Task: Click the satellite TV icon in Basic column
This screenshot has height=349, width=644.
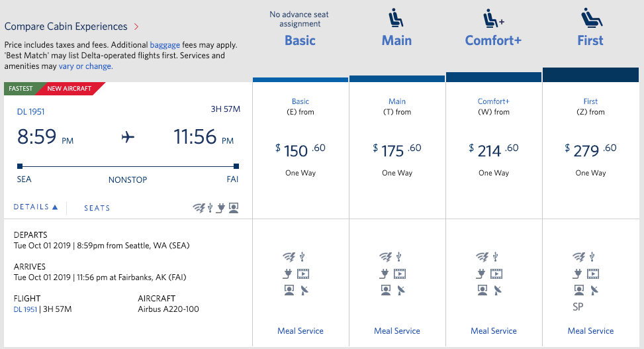Action: [x=303, y=290]
